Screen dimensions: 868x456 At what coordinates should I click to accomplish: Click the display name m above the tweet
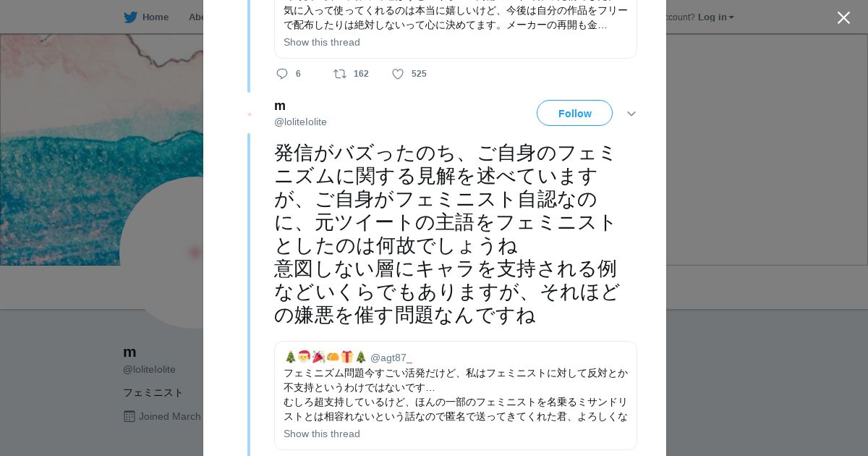pos(280,106)
